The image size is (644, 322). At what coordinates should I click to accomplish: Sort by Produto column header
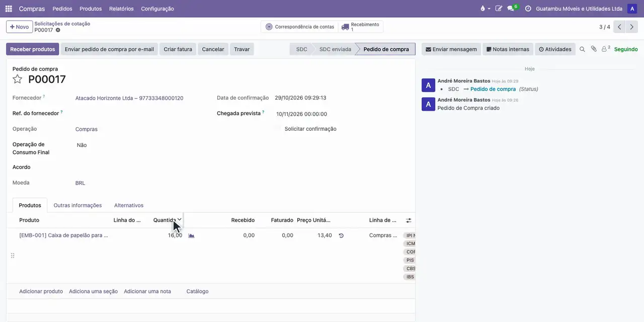point(29,220)
